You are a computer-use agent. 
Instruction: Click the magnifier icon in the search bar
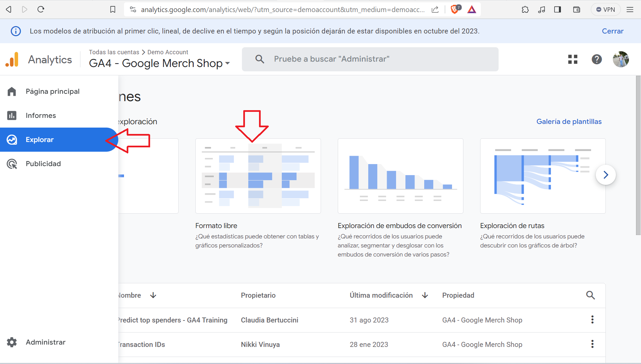click(x=260, y=59)
